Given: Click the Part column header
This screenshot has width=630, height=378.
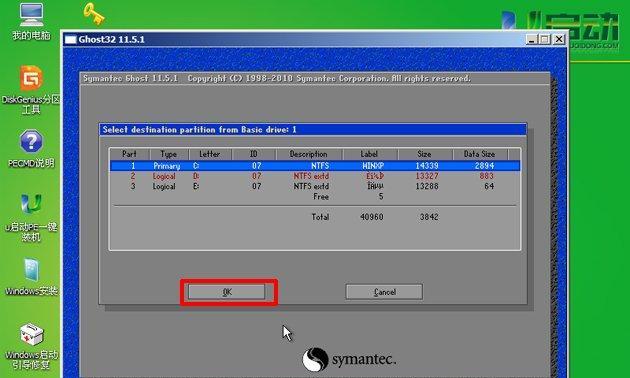Looking at the screenshot, I should [129, 154].
